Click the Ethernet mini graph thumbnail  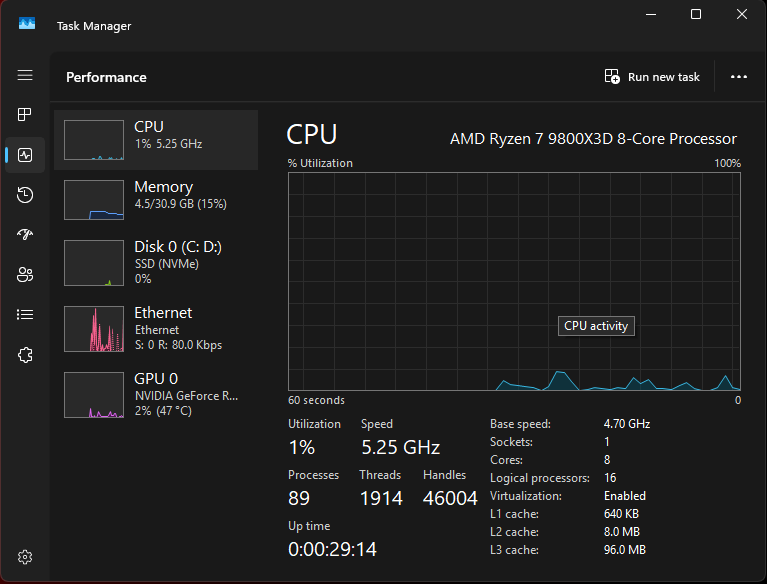(x=94, y=329)
